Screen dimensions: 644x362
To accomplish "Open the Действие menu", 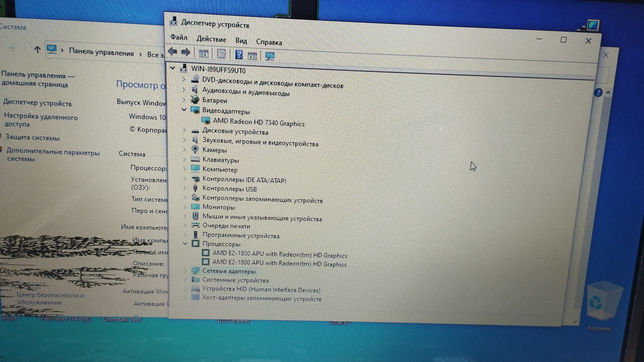I will click(211, 39).
